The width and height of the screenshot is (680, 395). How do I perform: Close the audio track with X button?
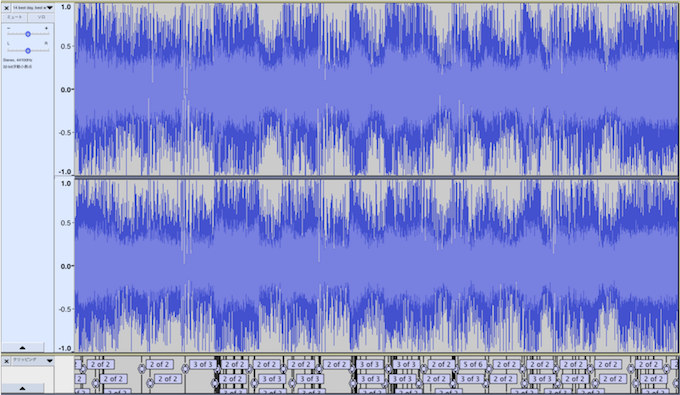tap(6, 8)
